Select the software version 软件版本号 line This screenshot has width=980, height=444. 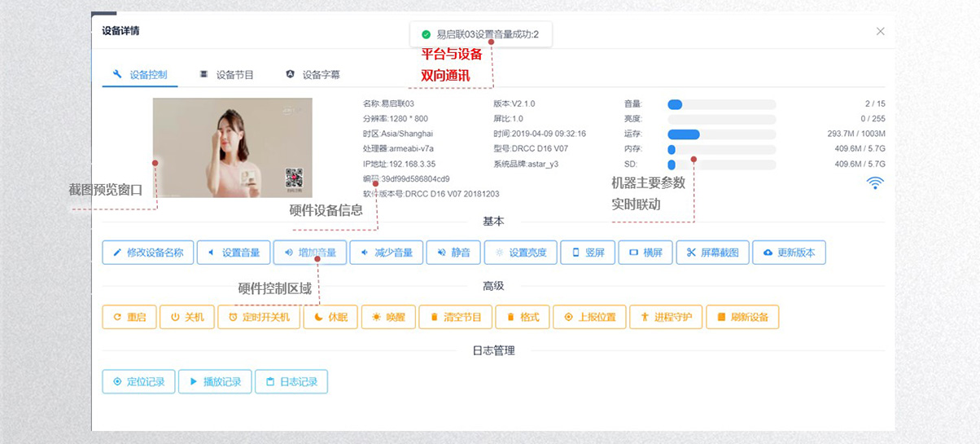pyautogui.click(x=431, y=194)
